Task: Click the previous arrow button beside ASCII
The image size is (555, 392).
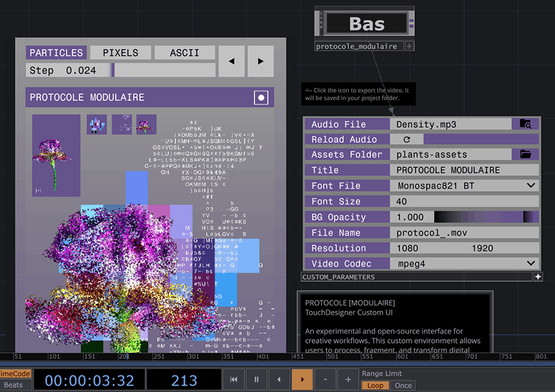Action: pyautogui.click(x=232, y=61)
